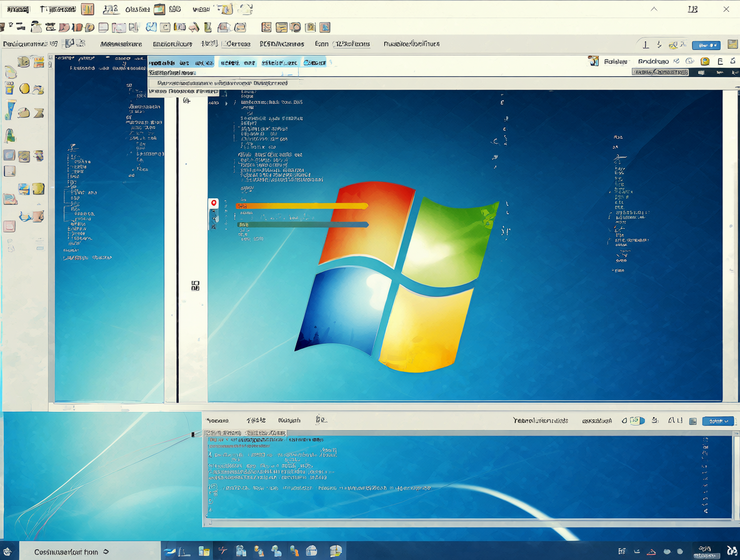This screenshot has height=560, width=740.
Task: Select the green bell-shaped tool in left palette
Action: click(x=9, y=136)
